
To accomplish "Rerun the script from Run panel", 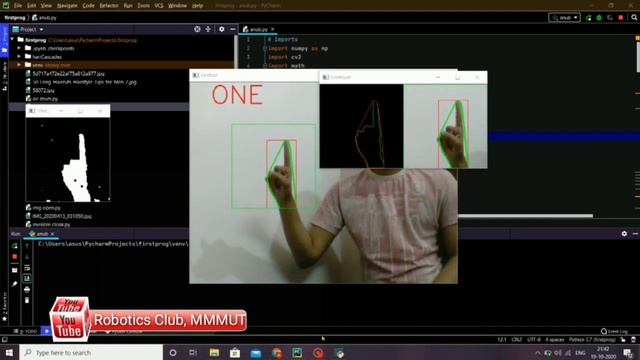I will pyautogui.click(x=15, y=246).
